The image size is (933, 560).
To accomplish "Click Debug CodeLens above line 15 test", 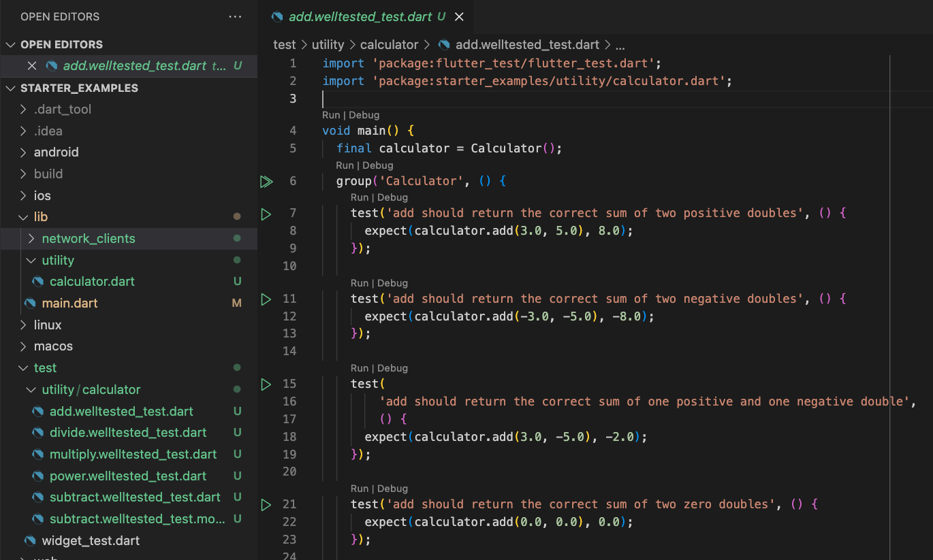I will coord(392,368).
